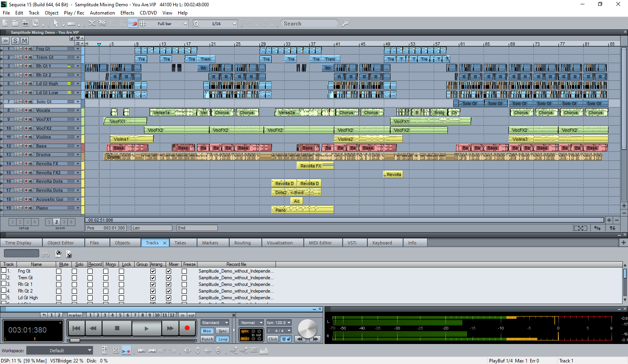The image size is (628, 364).
Task: Click the scrub jog wheel knob
Action: (x=307, y=328)
